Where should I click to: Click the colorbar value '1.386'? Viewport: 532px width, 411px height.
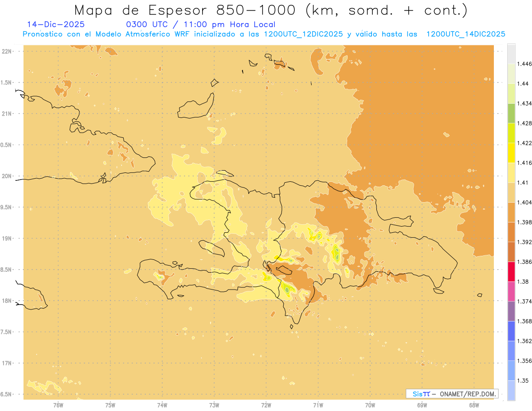525,262
